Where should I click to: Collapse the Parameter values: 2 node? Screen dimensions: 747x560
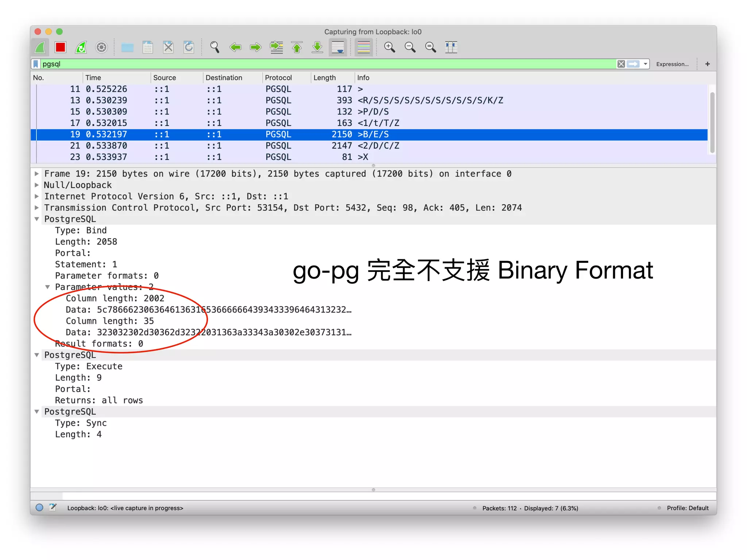click(47, 287)
